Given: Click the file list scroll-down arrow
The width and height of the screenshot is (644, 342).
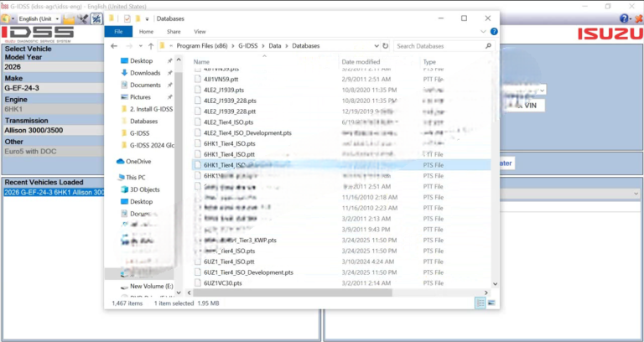Looking at the screenshot, I should 495,283.
